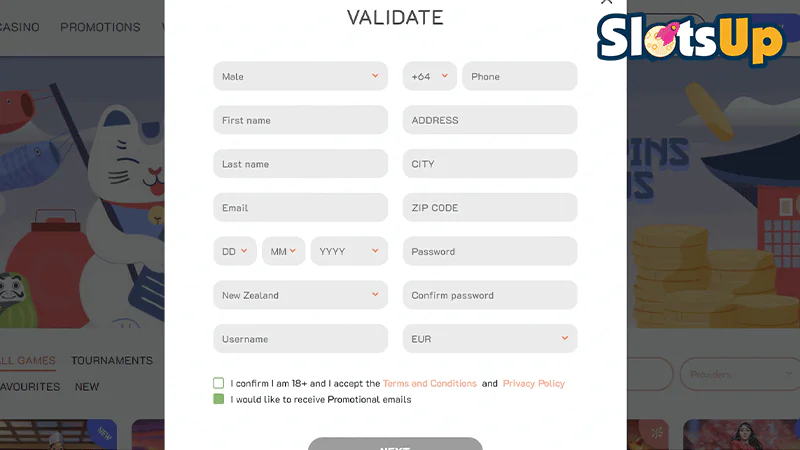Select the Password field
800x450 pixels.
[x=490, y=251]
